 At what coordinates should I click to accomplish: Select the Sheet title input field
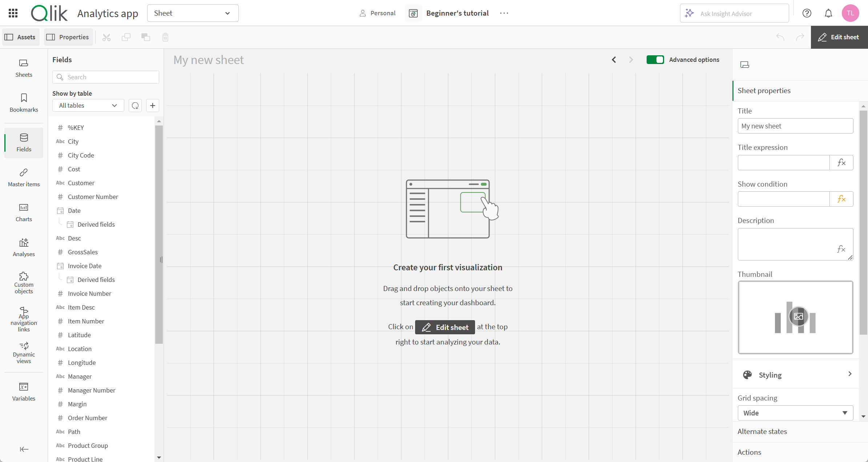tap(795, 126)
